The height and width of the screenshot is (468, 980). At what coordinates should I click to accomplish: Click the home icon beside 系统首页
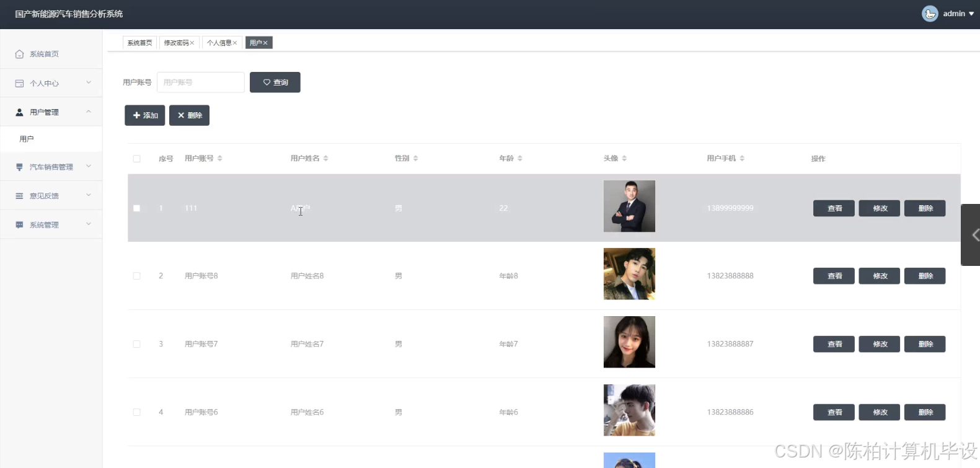click(x=19, y=54)
